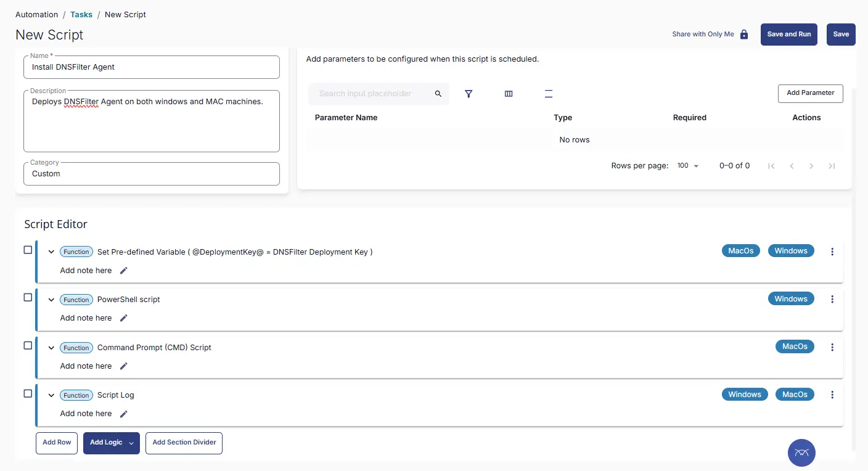The height and width of the screenshot is (471, 868).
Task: Go to Tasks in the breadcrumb
Action: tap(81, 14)
